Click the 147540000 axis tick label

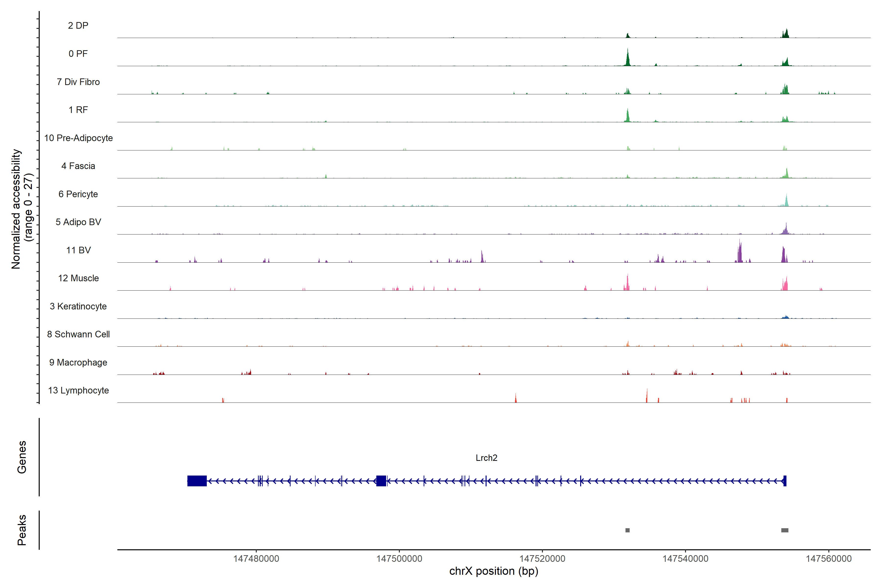[685, 559]
